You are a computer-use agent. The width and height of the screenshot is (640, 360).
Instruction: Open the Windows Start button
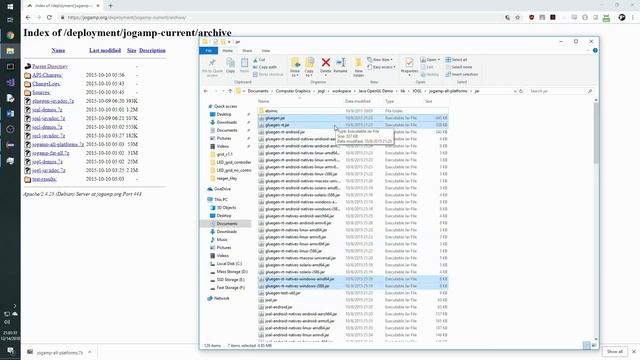[10, 7]
